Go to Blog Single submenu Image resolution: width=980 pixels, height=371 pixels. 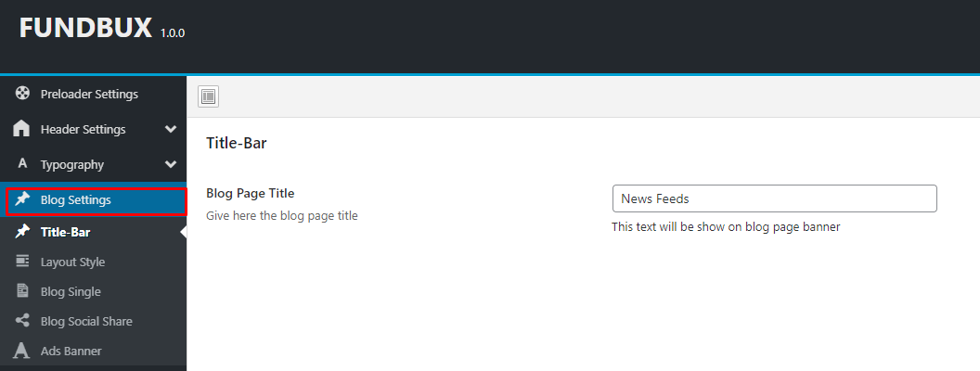(x=93, y=291)
